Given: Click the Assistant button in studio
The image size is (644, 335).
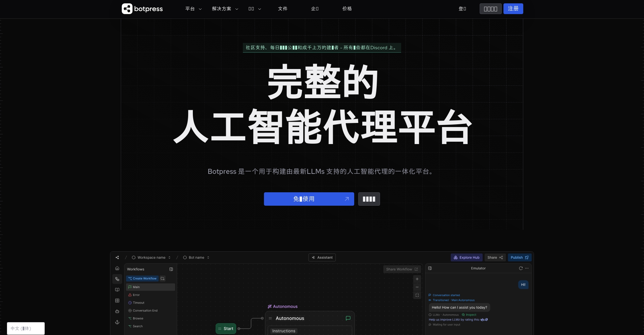Looking at the screenshot, I should 322,258.
